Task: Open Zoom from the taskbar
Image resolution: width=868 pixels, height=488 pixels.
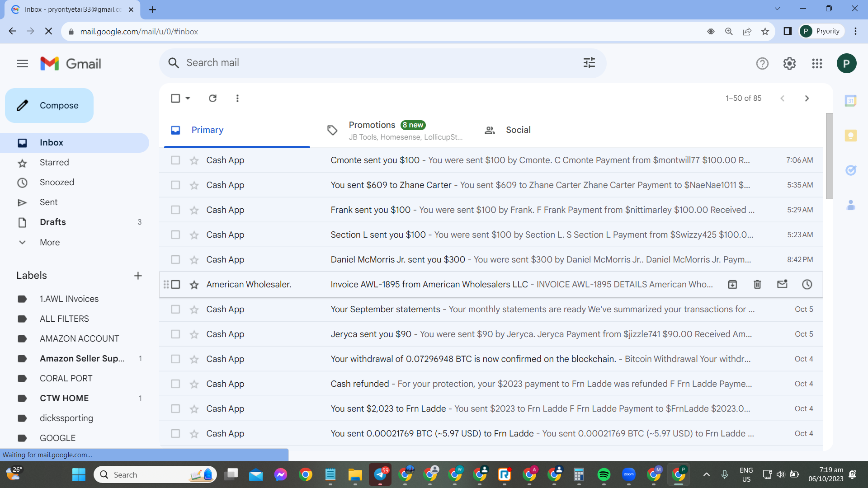Action: tap(628, 474)
